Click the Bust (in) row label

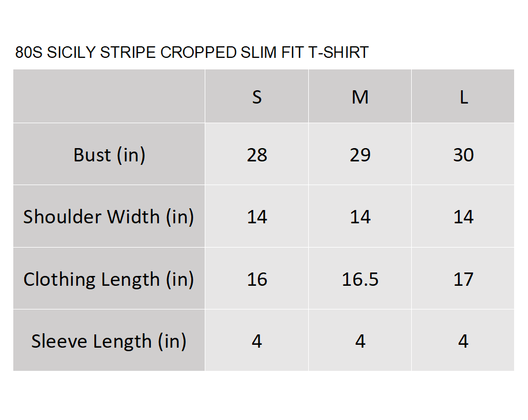[109, 154]
